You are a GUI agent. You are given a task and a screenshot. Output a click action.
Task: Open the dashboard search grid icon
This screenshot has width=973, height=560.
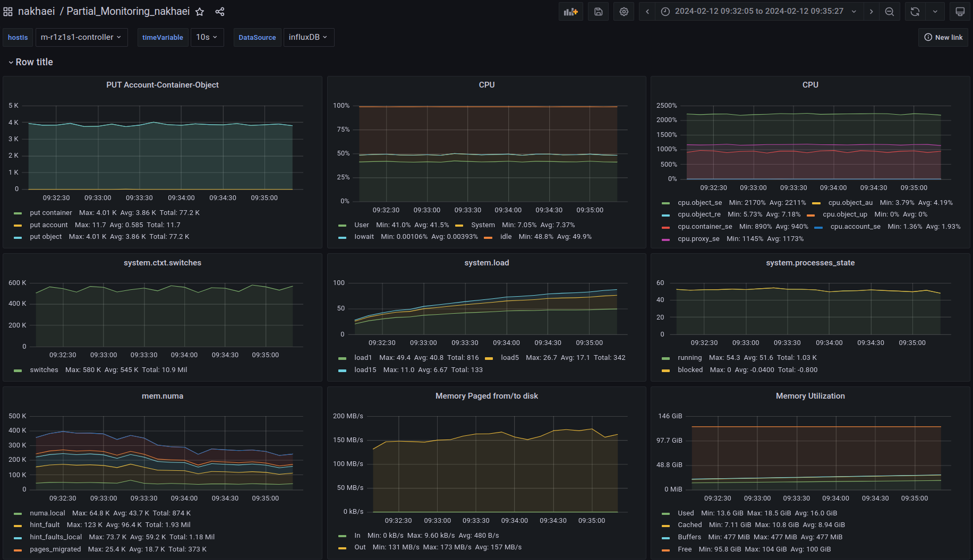point(8,12)
